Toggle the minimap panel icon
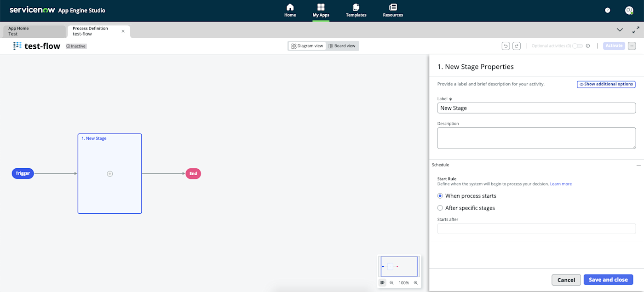This screenshot has height=292, width=644. click(x=382, y=283)
